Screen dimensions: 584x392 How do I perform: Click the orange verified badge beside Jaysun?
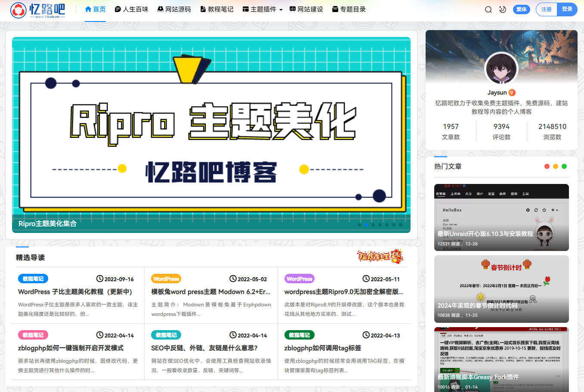512,92
